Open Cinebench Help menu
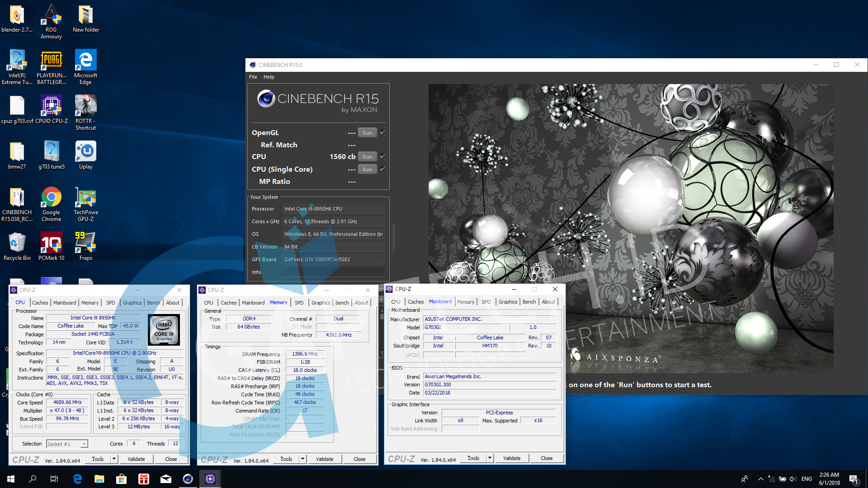Screen dimensions: 868x488 269,77
